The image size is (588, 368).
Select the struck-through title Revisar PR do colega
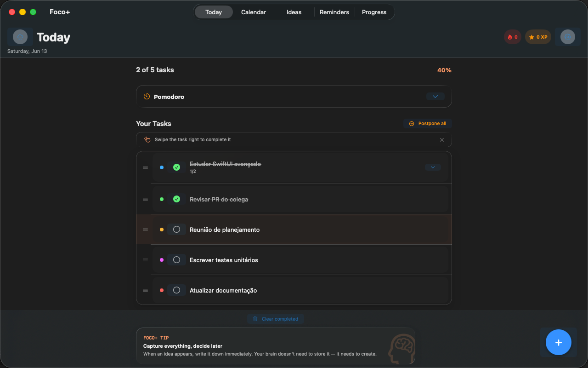[219, 199]
